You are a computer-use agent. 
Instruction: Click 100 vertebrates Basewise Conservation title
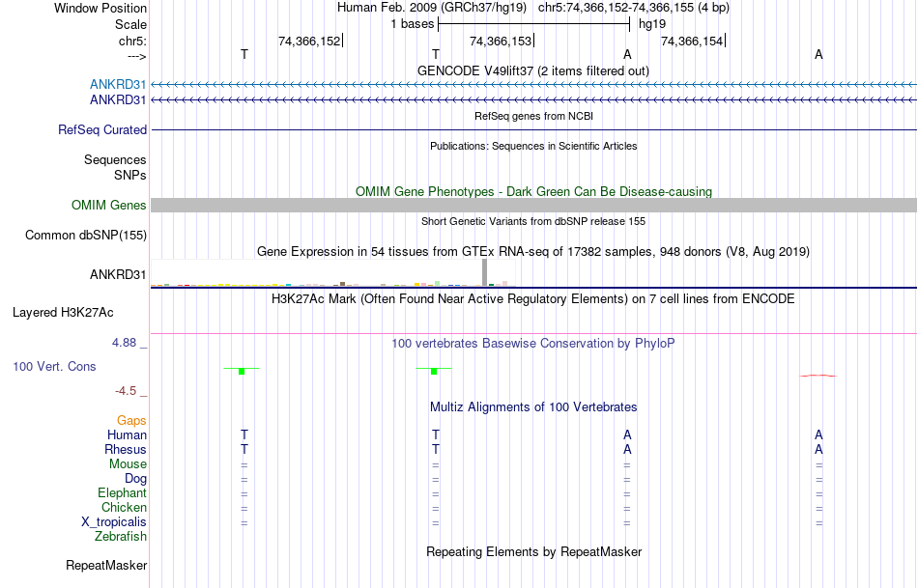(533, 344)
